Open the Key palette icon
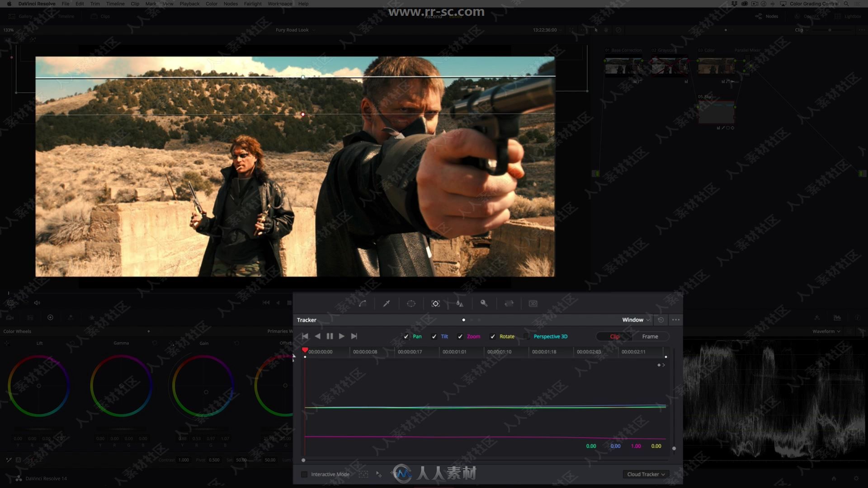This screenshot has height=488, width=868. [x=484, y=304]
